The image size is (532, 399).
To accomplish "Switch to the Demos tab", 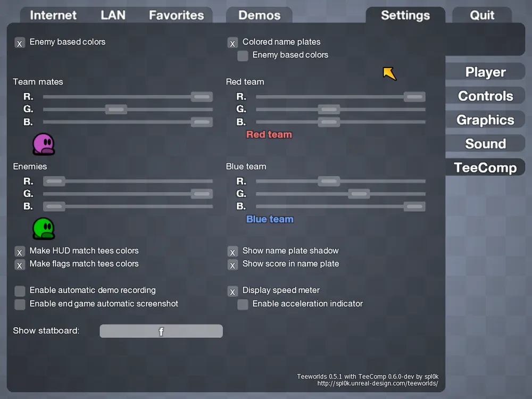I will click(x=259, y=15).
